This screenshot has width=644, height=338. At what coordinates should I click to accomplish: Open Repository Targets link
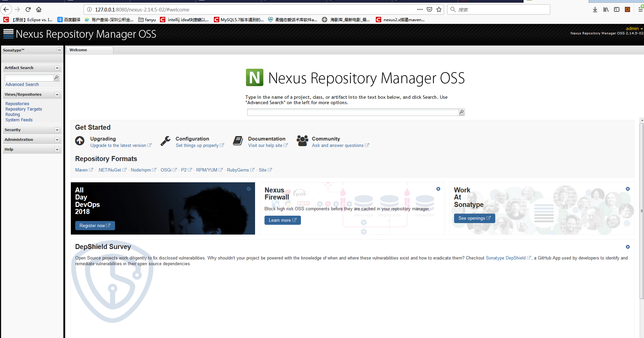24,109
